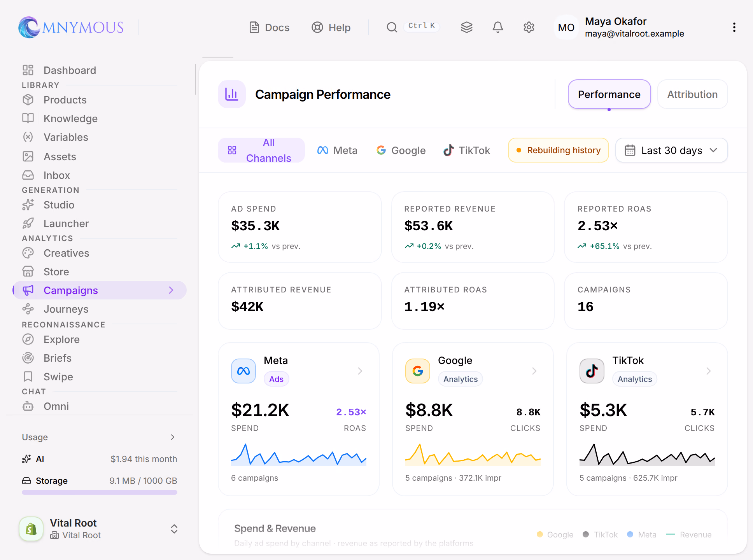This screenshot has height=560, width=753.
Task: Open Vital Root workspace switcher
Action: coord(99,529)
